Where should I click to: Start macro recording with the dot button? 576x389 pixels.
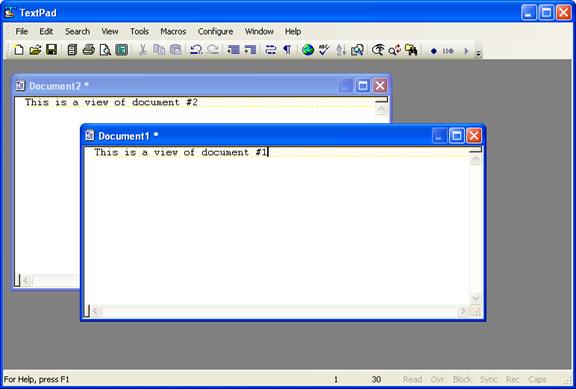(x=433, y=51)
